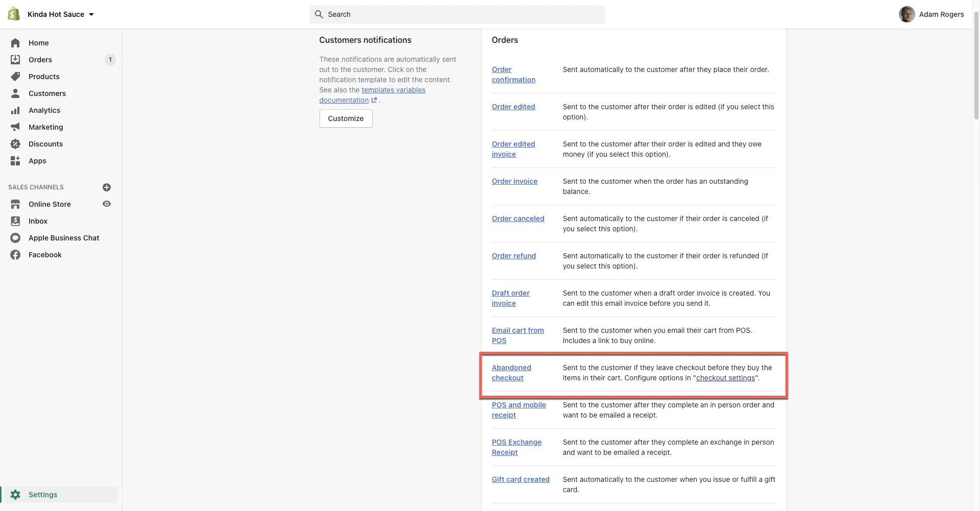Click the Products tag icon
The image size is (980, 511).
pos(15,77)
